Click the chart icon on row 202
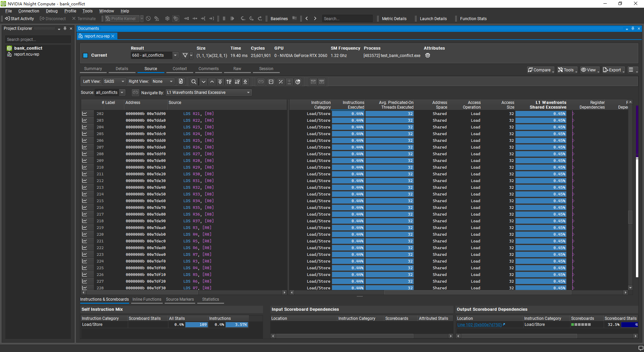Screen dimensions: 644x352 tap(85, 114)
